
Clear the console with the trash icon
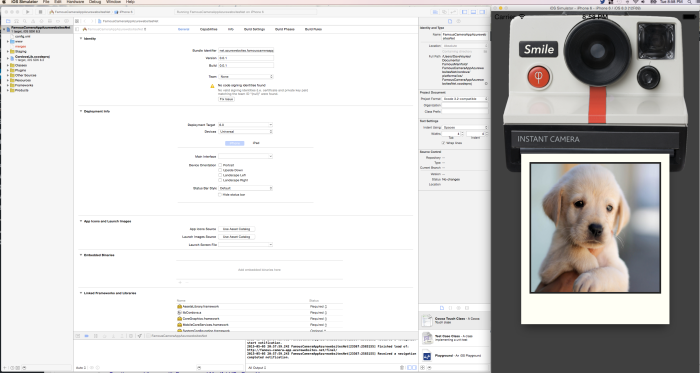(x=402, y=368)
